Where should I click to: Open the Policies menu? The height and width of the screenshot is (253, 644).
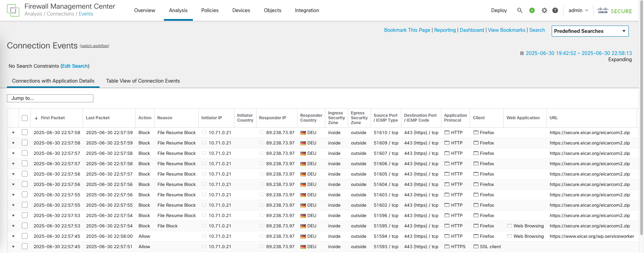210,10
